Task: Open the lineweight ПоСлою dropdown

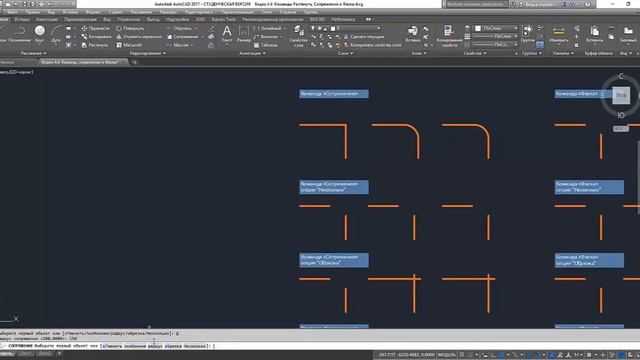Action: (496, 36)
